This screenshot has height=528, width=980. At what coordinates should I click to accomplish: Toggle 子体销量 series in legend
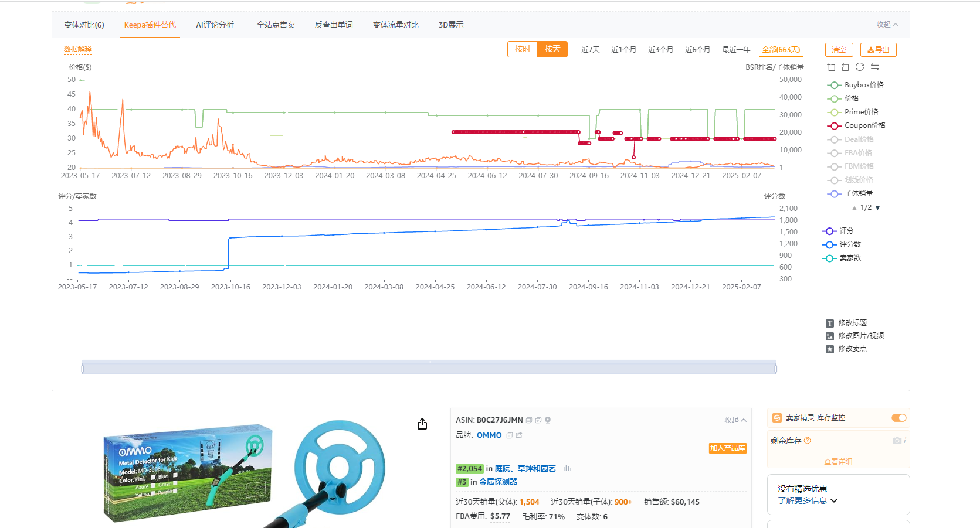850,193
